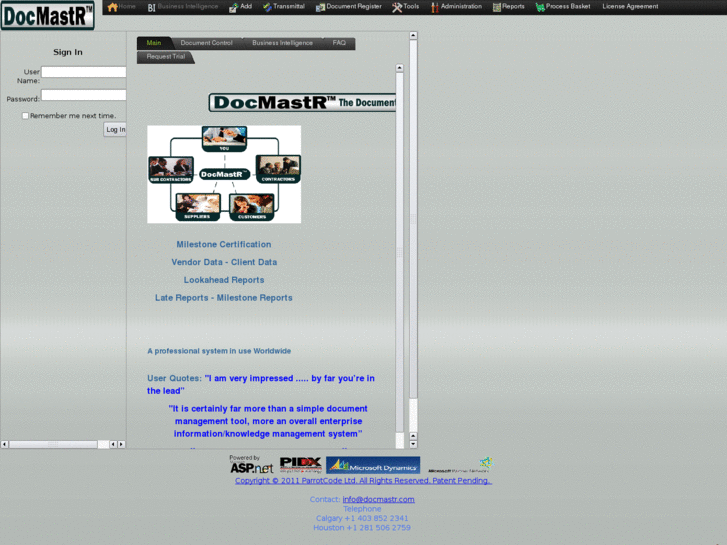Click the Milestone Certification text
The image size is (727, 545).
(x=223, y=244)
